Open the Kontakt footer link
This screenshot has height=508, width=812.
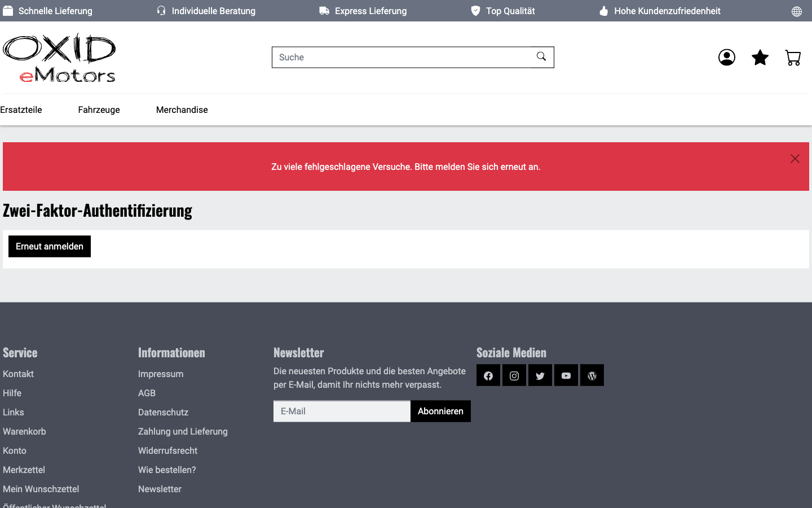click(18, 374)
